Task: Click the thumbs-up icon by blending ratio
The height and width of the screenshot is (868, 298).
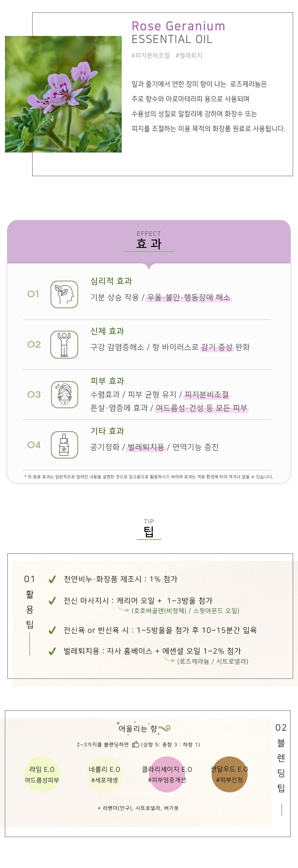Action: click(x=135, y=744)
